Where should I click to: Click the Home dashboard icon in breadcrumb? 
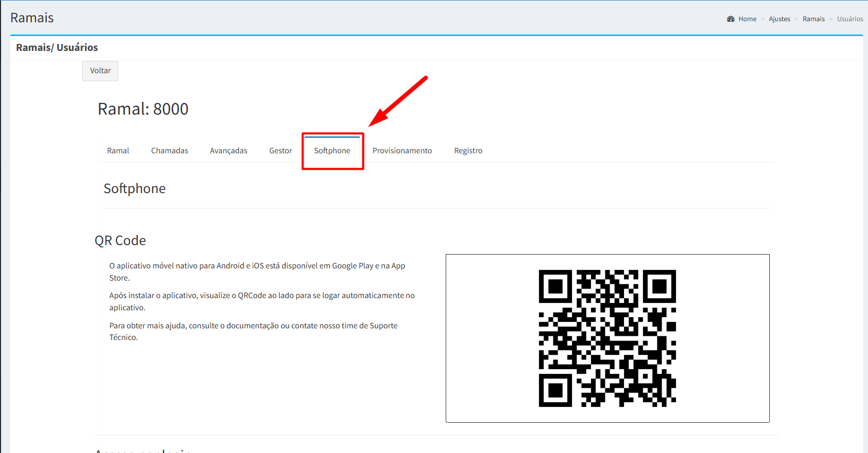click(x=731, y=19)
